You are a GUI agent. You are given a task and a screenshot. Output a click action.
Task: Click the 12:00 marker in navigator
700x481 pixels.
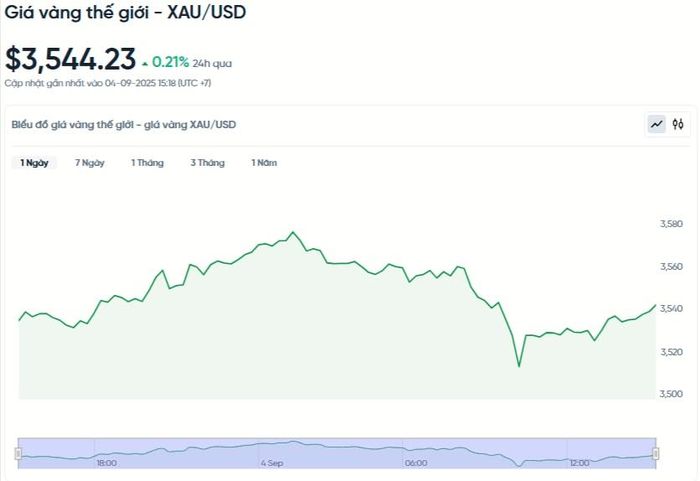(x=579, y=463)
